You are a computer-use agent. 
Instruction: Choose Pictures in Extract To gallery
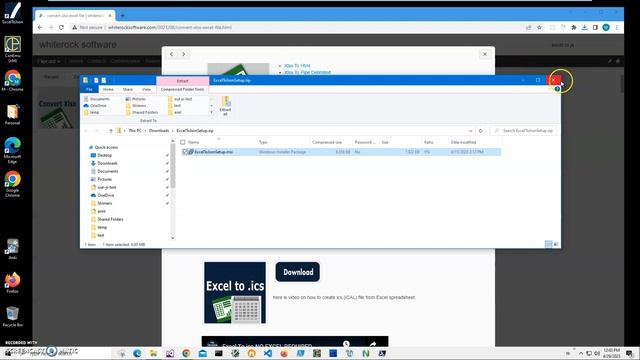point(136,99)
